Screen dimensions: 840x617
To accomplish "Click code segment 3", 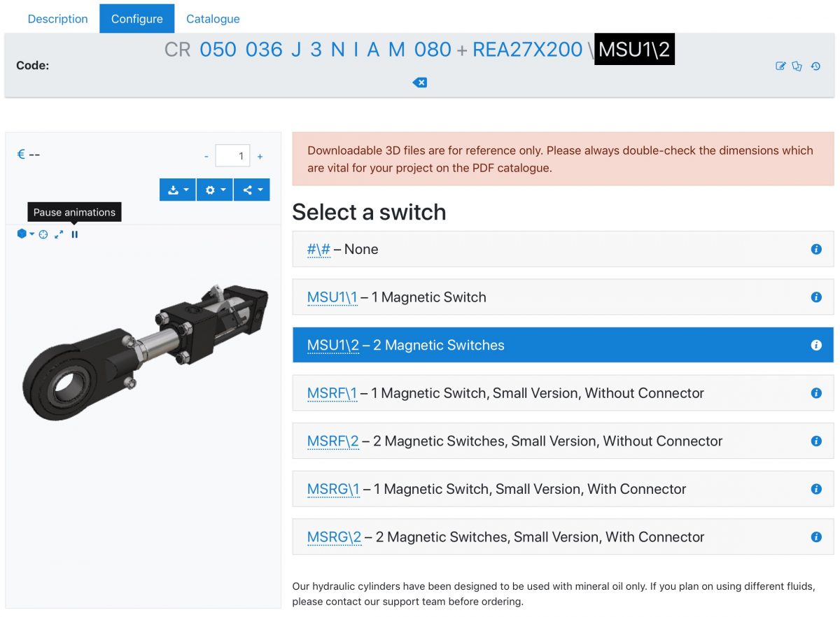I will click(x=316, y=50).
